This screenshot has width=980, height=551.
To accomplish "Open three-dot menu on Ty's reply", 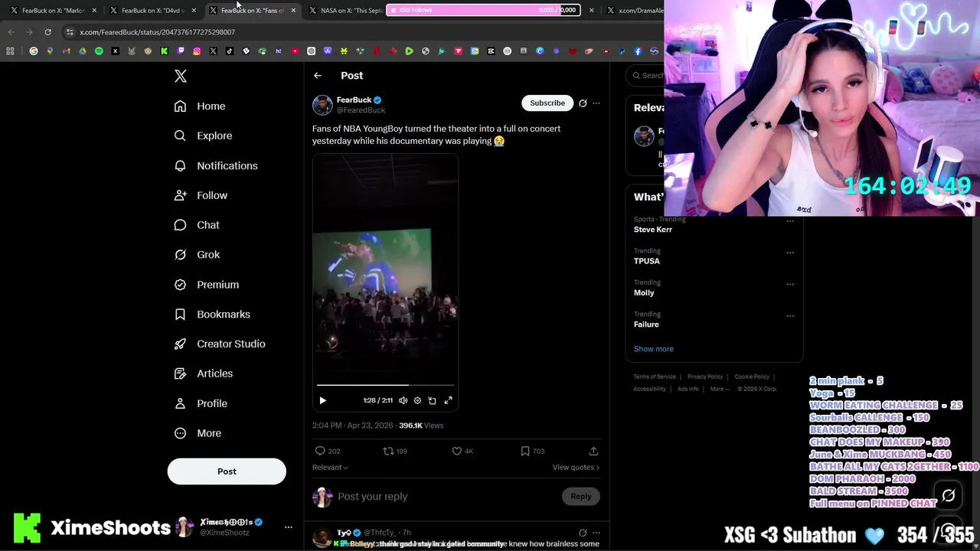I will point(596,533).
